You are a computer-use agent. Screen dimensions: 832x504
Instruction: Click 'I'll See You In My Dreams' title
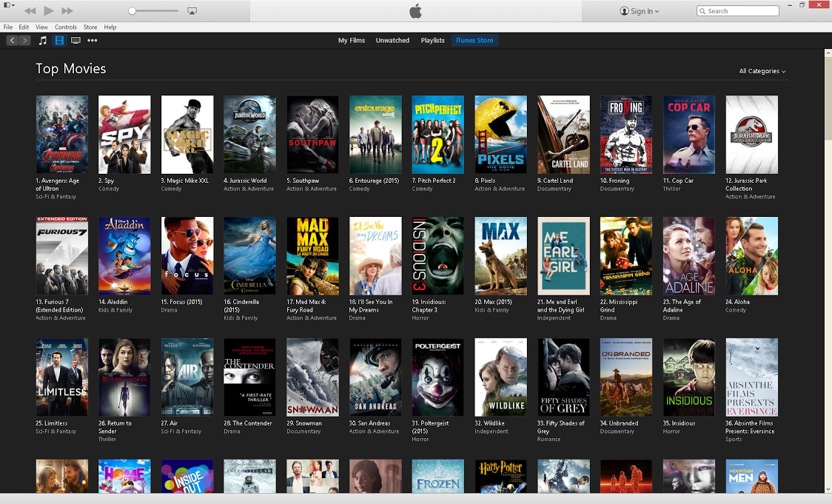(371, 306)
